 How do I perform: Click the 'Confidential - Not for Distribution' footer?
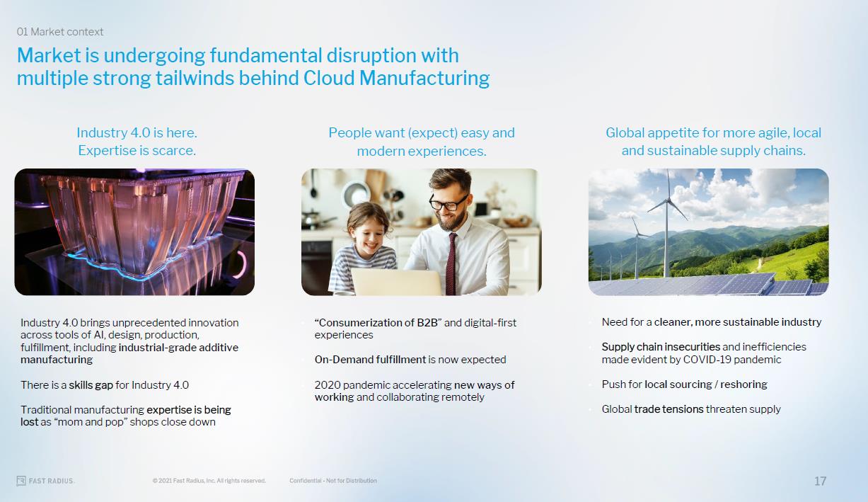333,481
